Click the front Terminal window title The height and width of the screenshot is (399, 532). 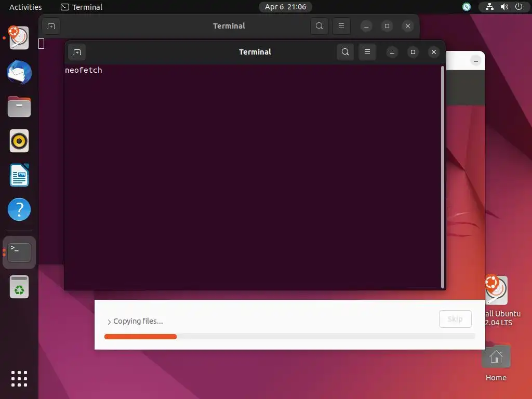(255, 52)
